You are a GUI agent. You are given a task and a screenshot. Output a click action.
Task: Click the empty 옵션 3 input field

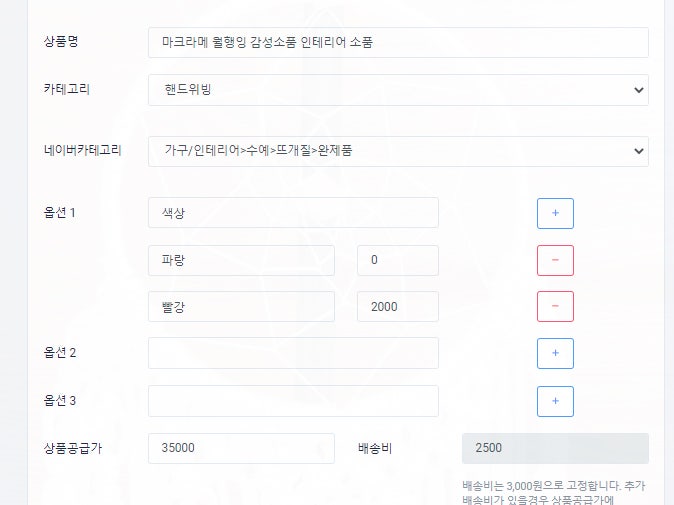[x=293, y=401]
